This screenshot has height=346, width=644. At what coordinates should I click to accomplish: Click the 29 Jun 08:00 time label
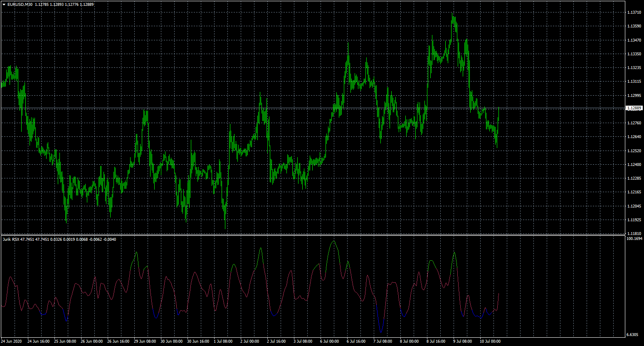tap(145, 341)
